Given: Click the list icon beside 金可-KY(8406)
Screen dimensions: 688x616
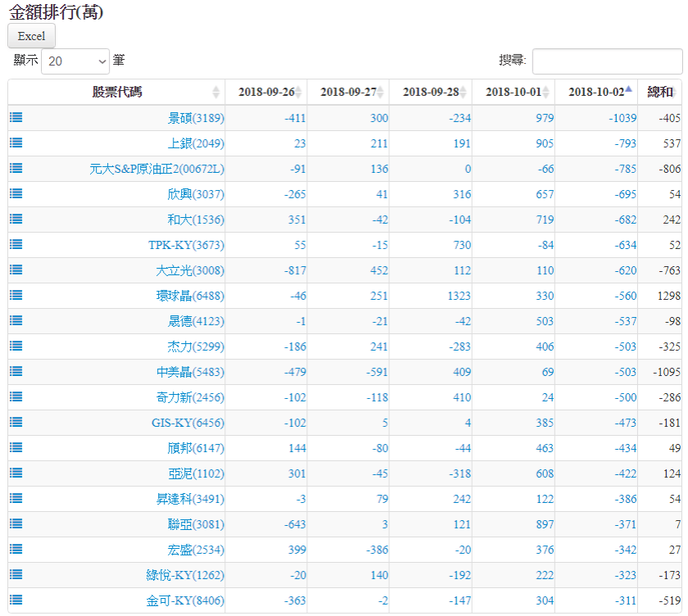Looking at the screenshot, I should 16,600.
